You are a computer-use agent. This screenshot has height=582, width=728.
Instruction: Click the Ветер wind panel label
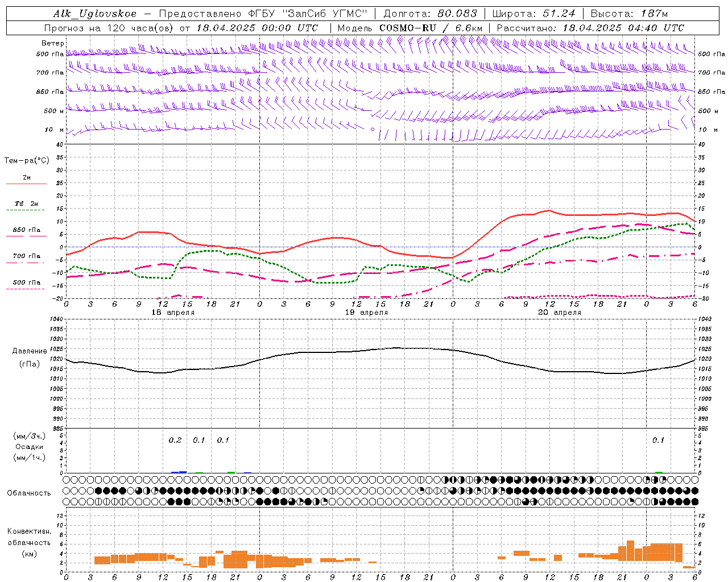(x=53, y=43)
